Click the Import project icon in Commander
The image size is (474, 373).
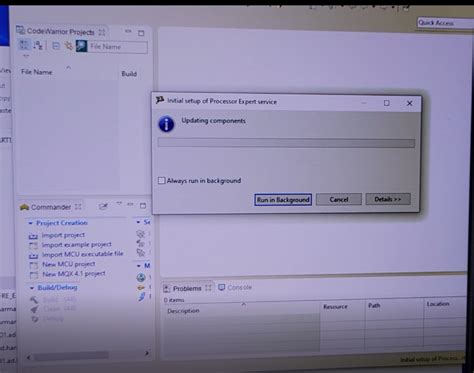tap(33, 236)
